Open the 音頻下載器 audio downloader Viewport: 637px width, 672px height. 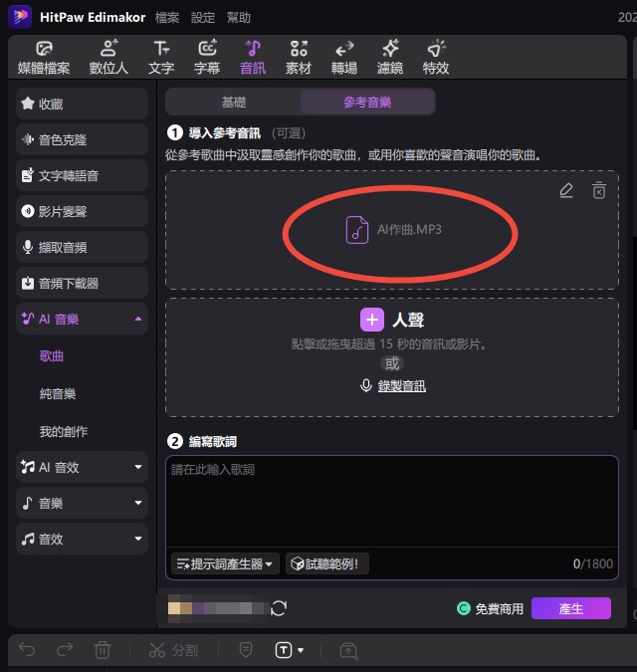click(83, 284)
